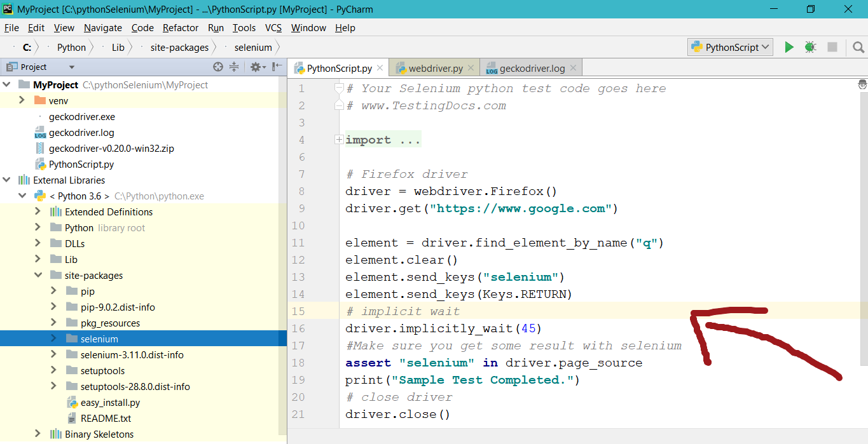The image size is (868, 444).
Task: Open the PythonScript run configuration dropdown
Action: pos(731,47)
